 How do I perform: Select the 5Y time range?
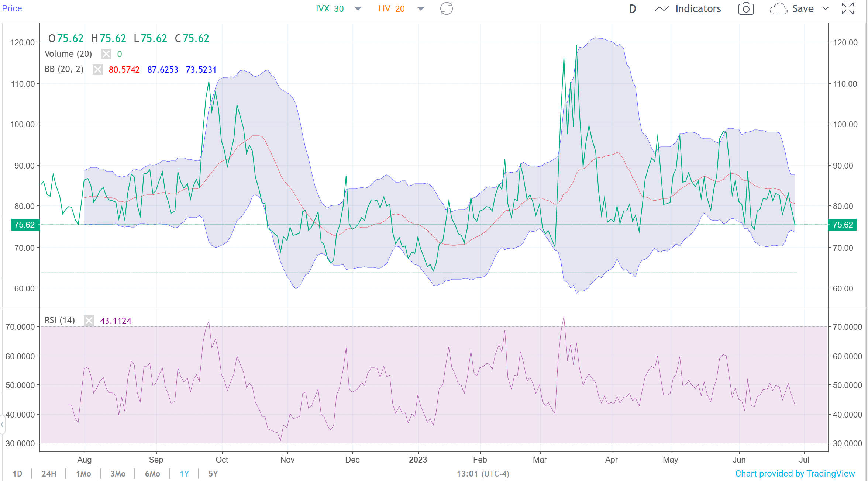click(213, 474)
